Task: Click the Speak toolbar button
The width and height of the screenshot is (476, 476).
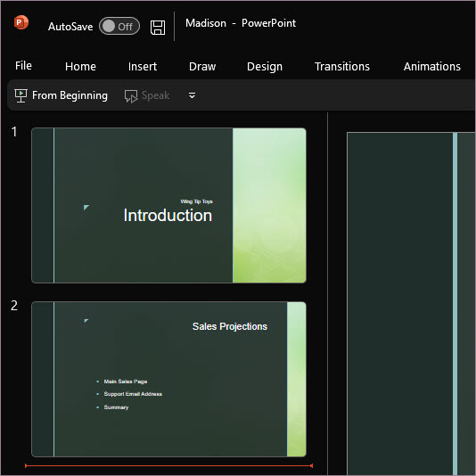Action: click(x=147, y=96)
